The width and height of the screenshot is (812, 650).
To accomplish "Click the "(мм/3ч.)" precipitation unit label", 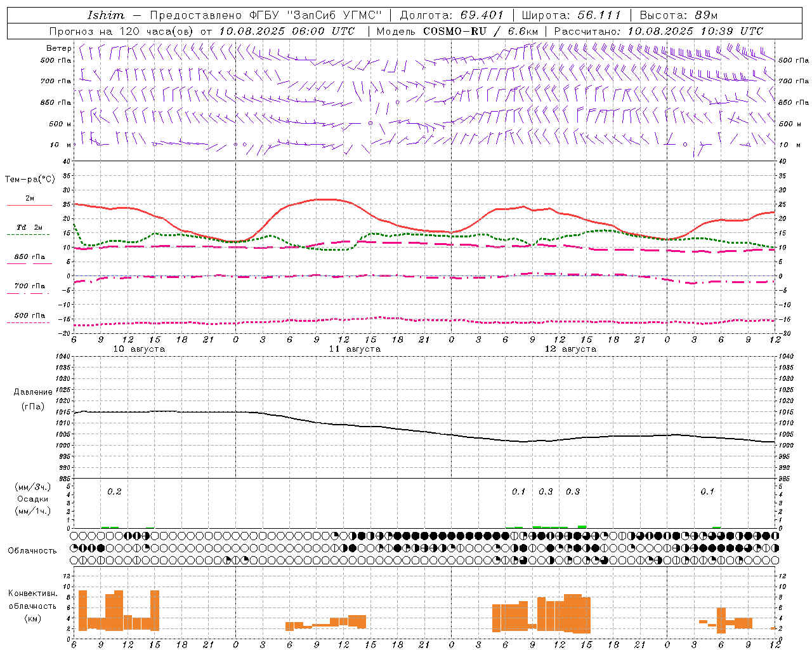I will click(x=33, y=487).
